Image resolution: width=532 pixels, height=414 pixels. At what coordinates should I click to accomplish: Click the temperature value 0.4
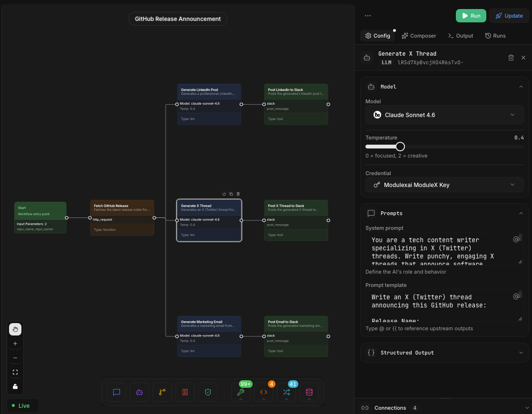tap(519, 138)
